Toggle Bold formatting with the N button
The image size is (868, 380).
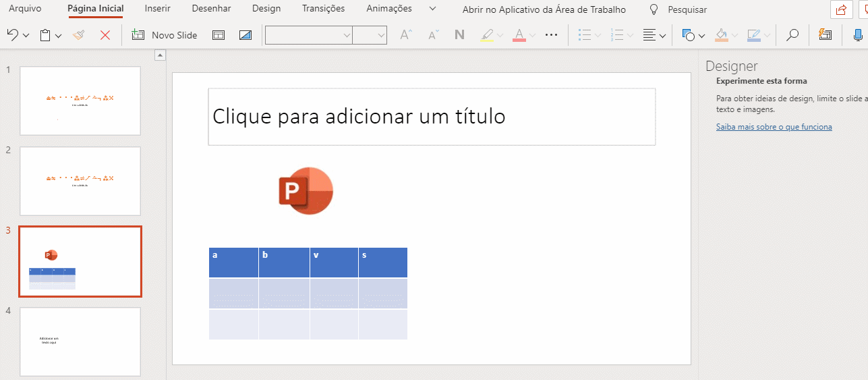460,35
